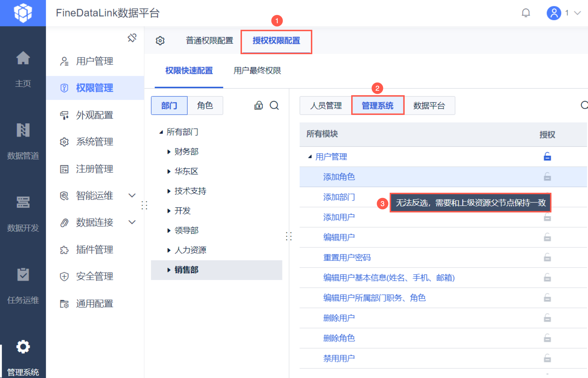Click the pin sidebar icon

(x=132, y=38)
